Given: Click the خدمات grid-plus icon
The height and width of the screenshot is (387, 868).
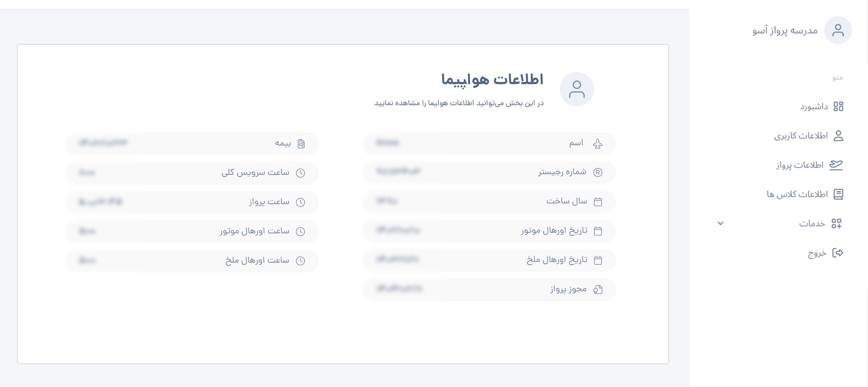Looking at the screenshot, I should (x=837, y=224).
